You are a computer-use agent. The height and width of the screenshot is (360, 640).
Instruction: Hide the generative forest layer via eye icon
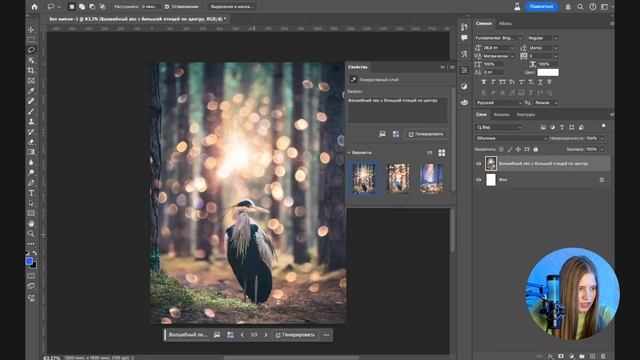pyautogui.click(x=479, y=164)
